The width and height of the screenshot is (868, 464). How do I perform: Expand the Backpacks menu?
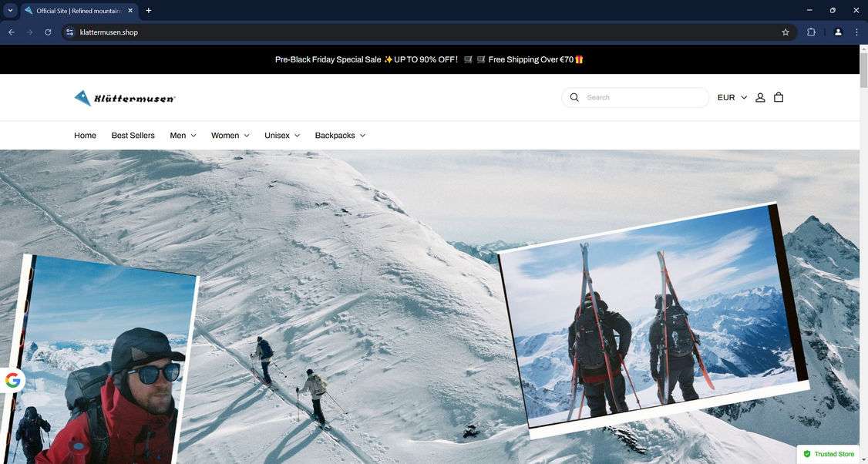(340, 136)
